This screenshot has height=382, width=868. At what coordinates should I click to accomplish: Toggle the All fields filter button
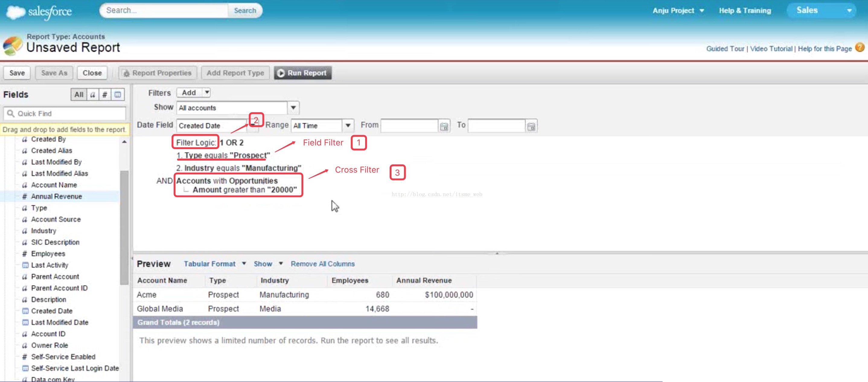tap(79, 95)
